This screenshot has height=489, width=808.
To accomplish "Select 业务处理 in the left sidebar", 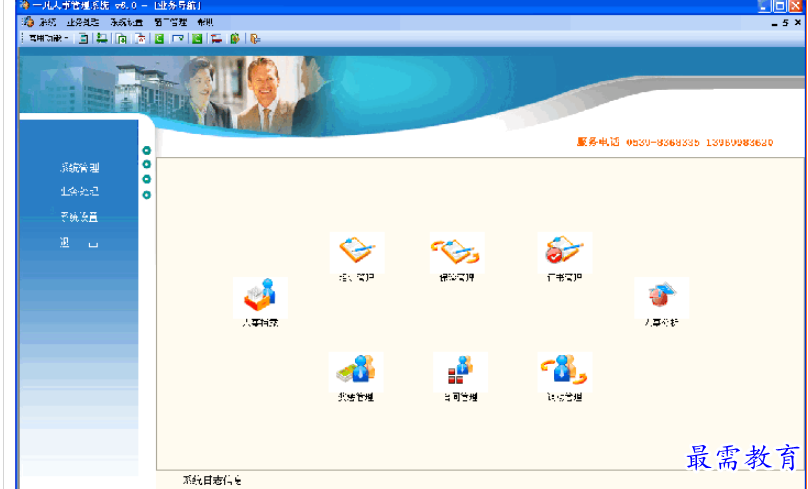I will point(79,192).
